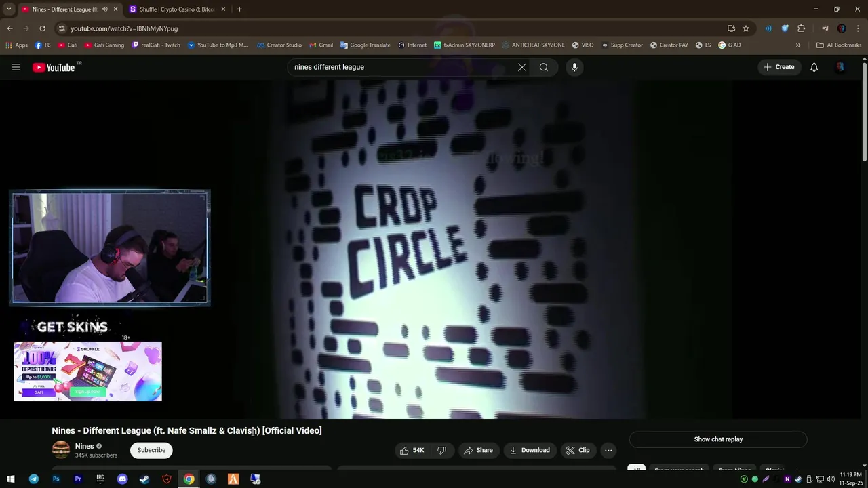Viewport: 868px width, 488px height.
Task: Open the blue sound-waves extension icon
Action: tap(768, 28)
